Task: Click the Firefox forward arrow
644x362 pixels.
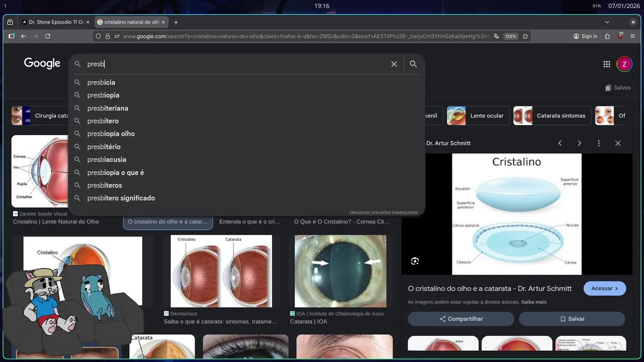Action: pos(35,36)
